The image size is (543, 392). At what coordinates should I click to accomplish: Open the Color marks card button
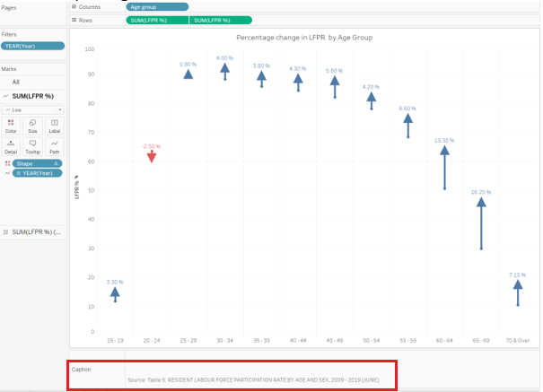(x=11, y=126)
